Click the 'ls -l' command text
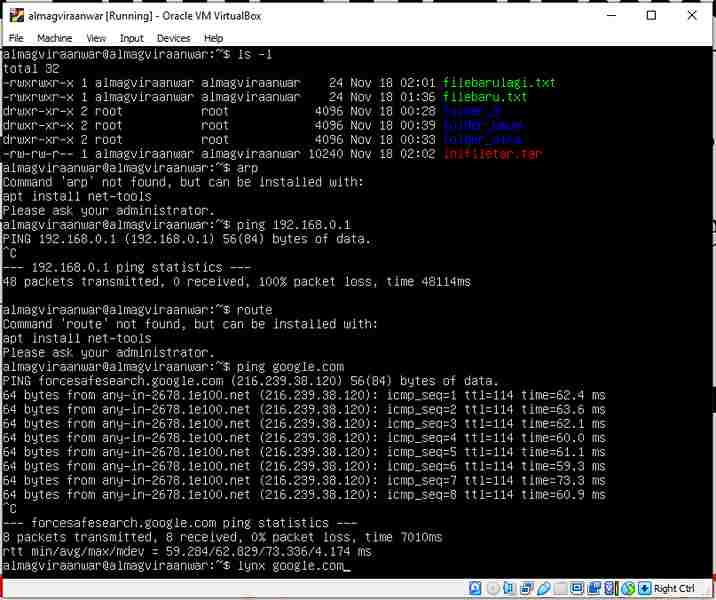 pyautogui.click(x=255, y=54)
